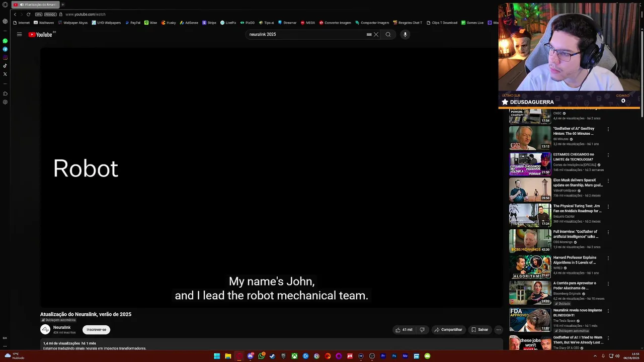Viewport: 644px width, 362px height.
Task: Like the video (41 mil)
Action: pyautogui.click(x=404, y=329)
